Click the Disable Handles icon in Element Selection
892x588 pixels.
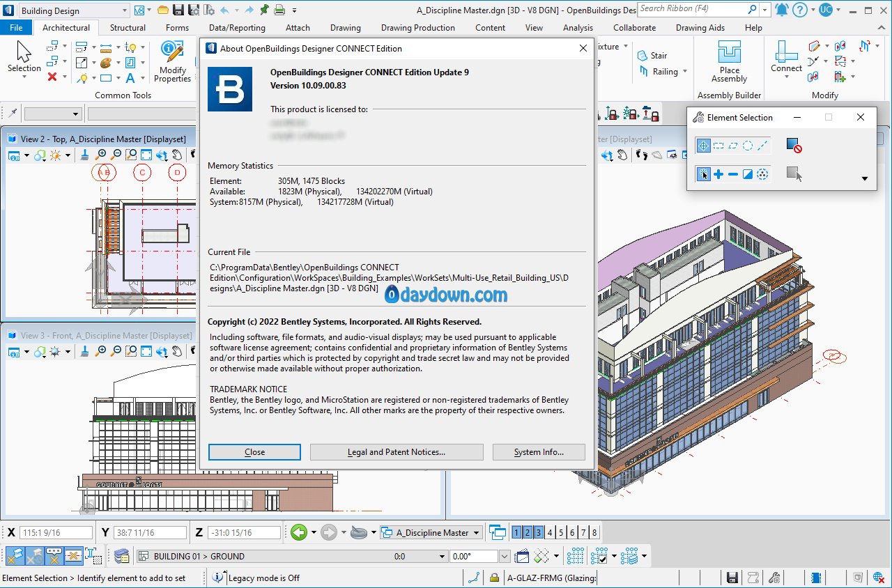(x=794, y=145)
